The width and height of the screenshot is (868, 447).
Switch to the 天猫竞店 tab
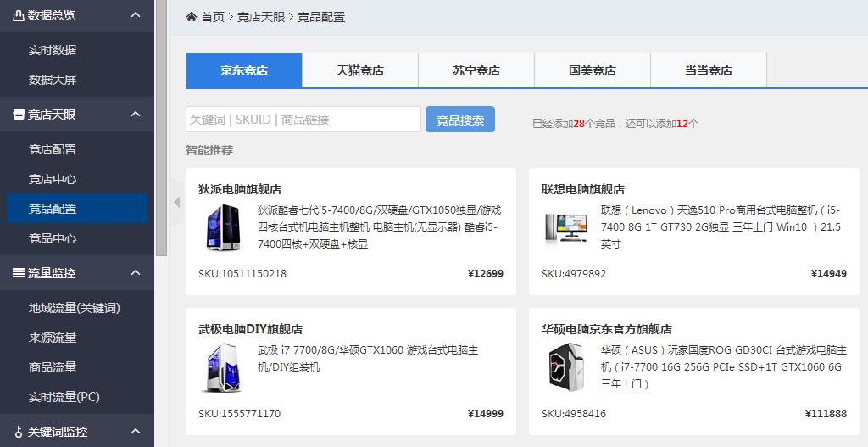click(360, 70)
